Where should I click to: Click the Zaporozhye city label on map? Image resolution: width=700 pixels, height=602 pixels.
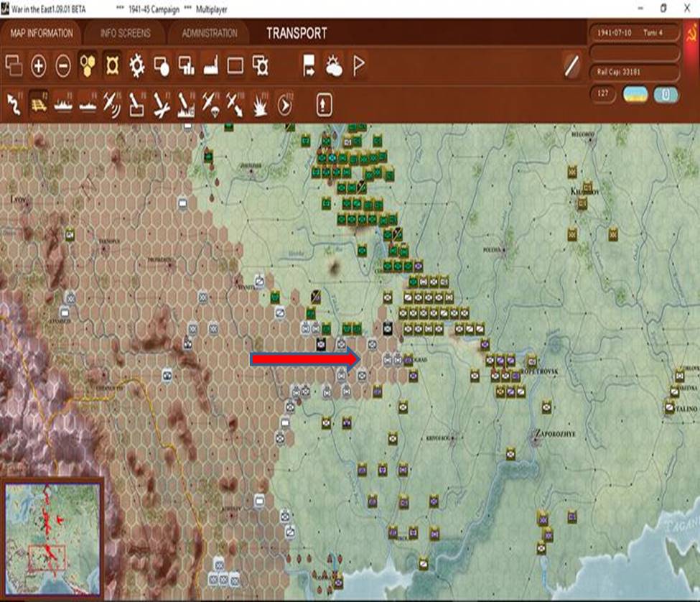pyautogui.click(x=556, y=433)
